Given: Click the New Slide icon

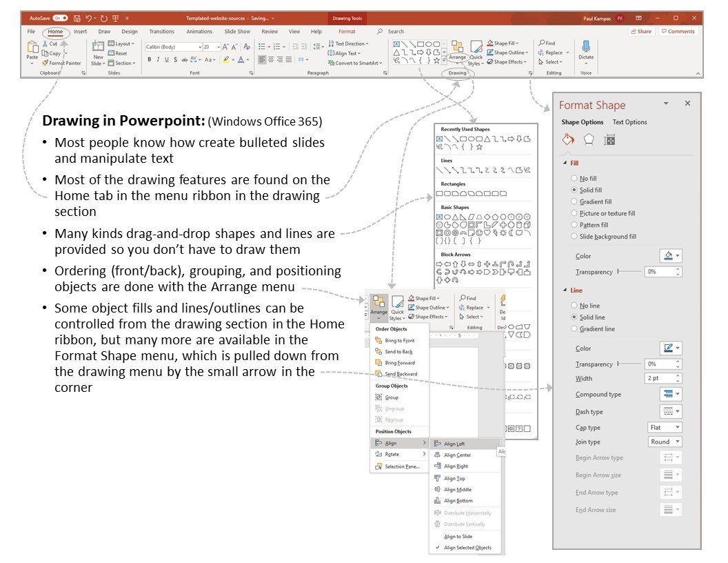Looking at the screenshot, I should tap(98, 46).
